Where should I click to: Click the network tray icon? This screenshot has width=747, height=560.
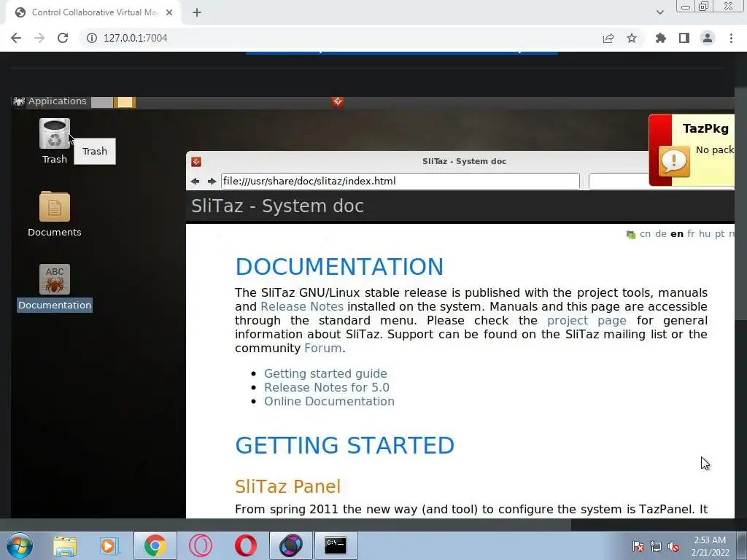coord(656,546)
